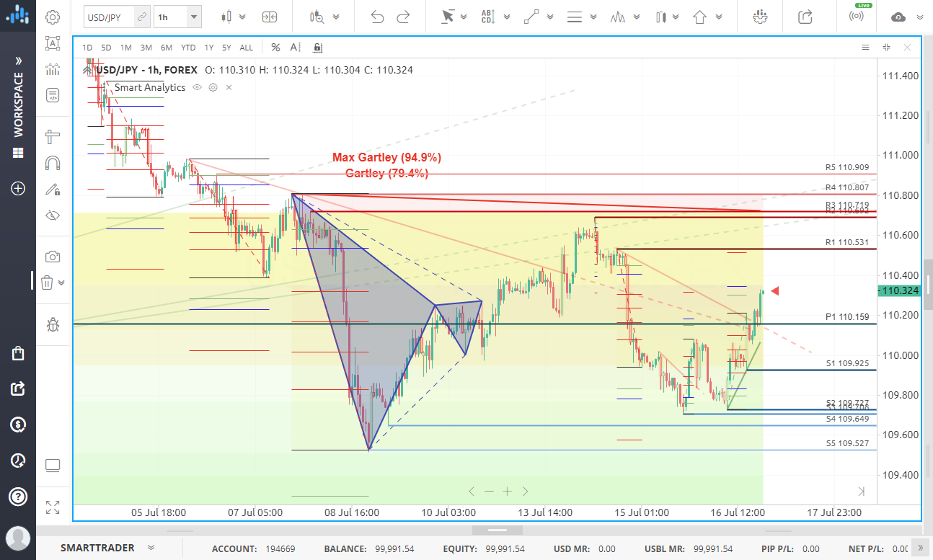Open the shopping bag marketplace icon

click(x=18, y=353)
